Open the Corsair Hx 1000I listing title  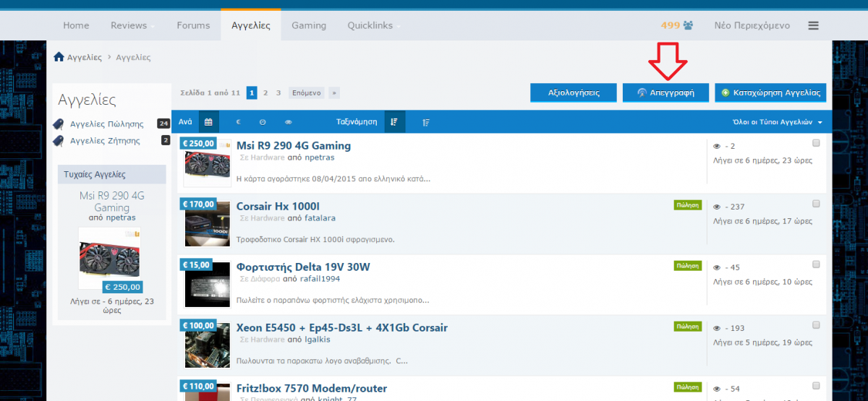coord(278,207)
